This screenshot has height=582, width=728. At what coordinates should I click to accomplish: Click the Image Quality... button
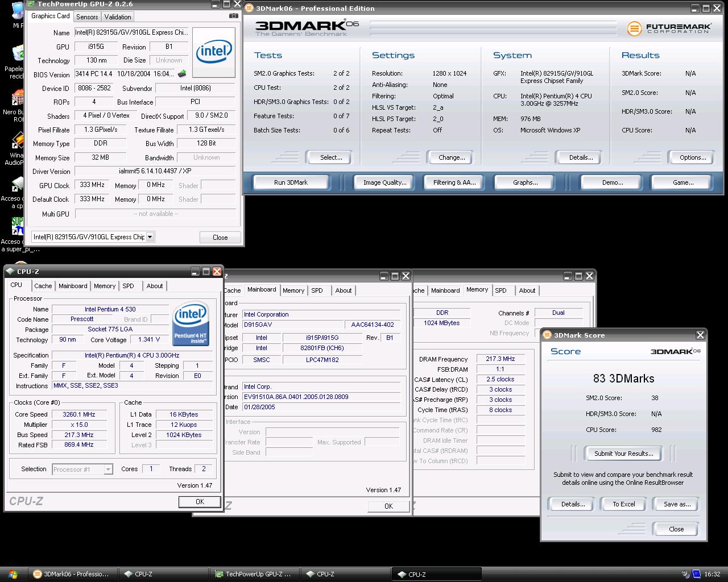coord(384,182)
